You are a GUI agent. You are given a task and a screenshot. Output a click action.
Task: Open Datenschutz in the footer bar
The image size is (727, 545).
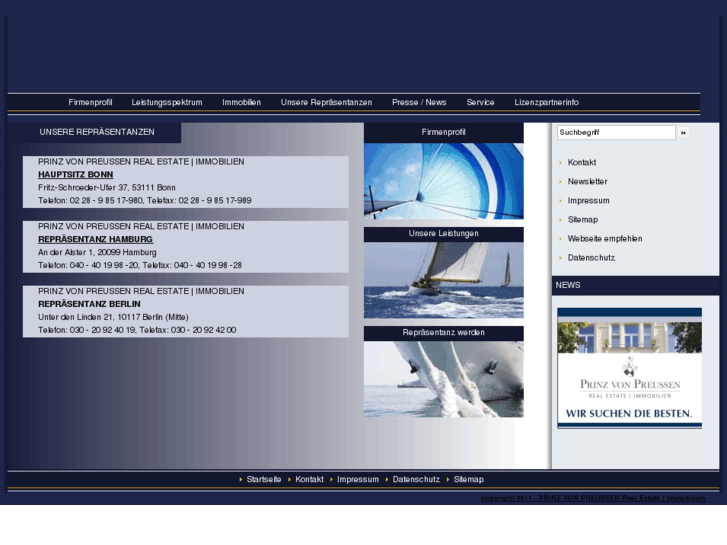416,479
